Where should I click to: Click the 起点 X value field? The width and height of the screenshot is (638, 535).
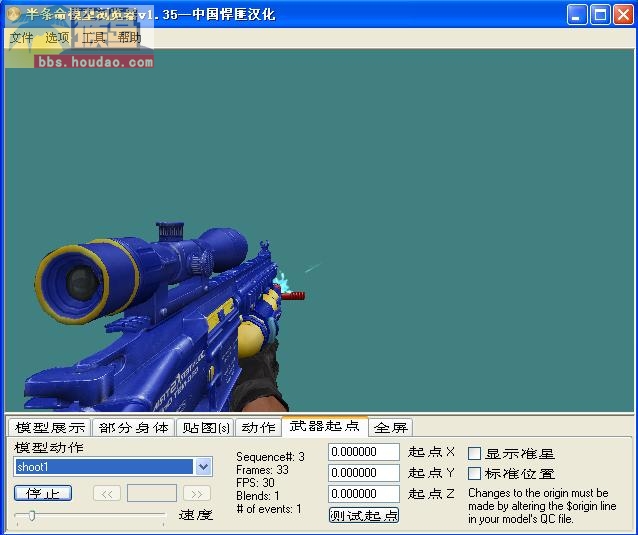[x=364, y=452]
